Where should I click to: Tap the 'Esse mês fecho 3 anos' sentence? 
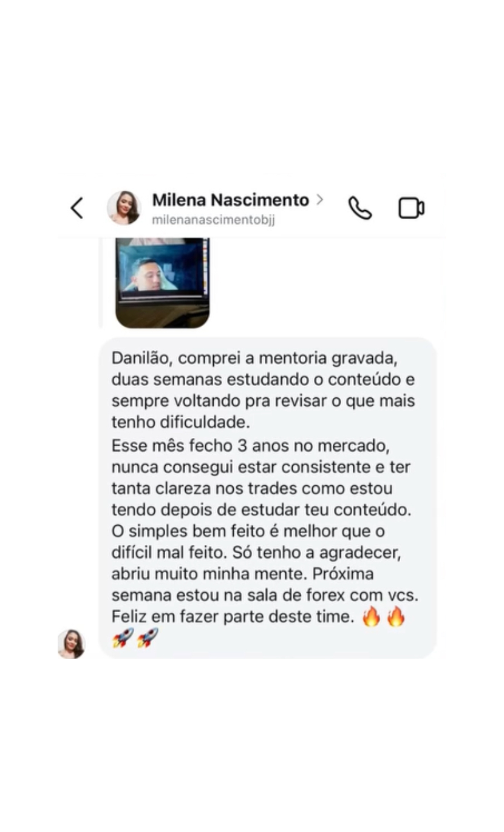pos(259,478)
